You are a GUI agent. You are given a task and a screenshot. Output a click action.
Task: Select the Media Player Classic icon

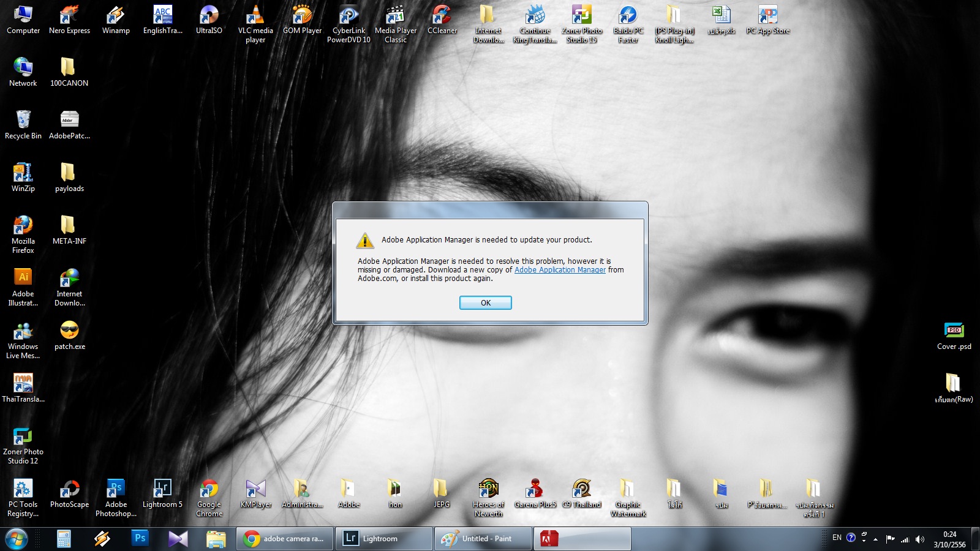pyautogui.click(x=395, y=24)
